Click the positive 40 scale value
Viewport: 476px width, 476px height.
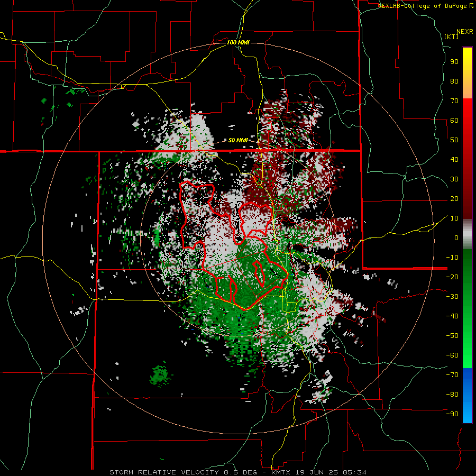click(x=454, y=159)
